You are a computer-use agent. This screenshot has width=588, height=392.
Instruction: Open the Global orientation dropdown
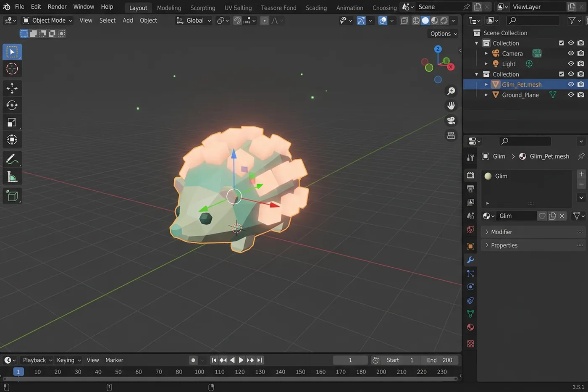click(x=194, y=20)
